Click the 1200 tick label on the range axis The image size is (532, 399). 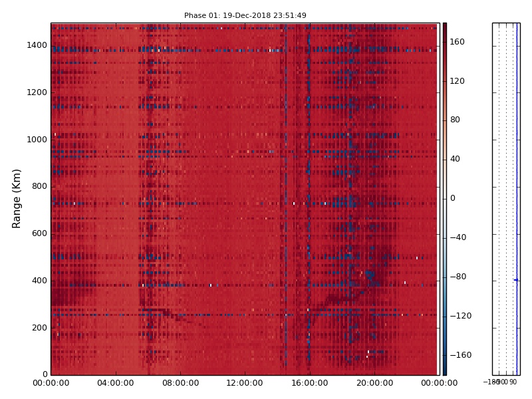[x=37, y=92]
